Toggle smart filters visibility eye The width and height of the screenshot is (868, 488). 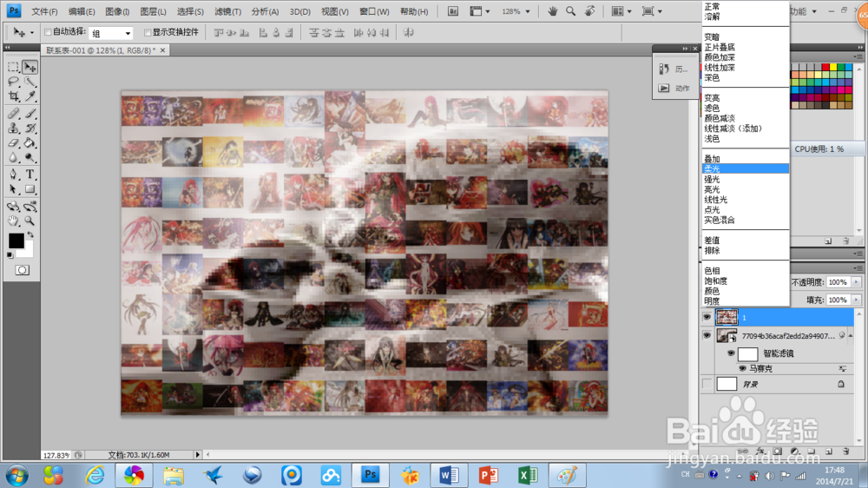[731, 353]
